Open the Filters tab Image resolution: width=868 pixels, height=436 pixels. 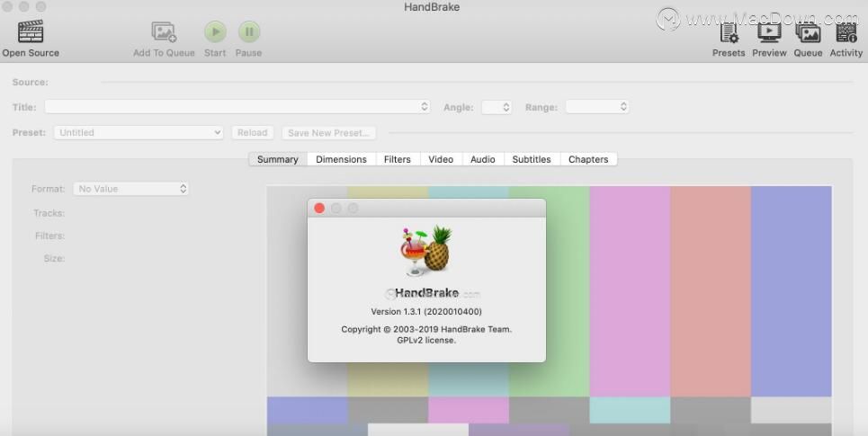398,159
